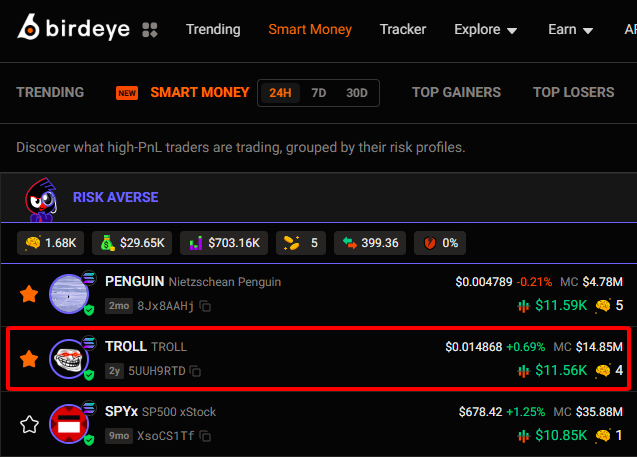Click the 1.68K brain stat chip
The image size is (637, 457).
point(50,243)
